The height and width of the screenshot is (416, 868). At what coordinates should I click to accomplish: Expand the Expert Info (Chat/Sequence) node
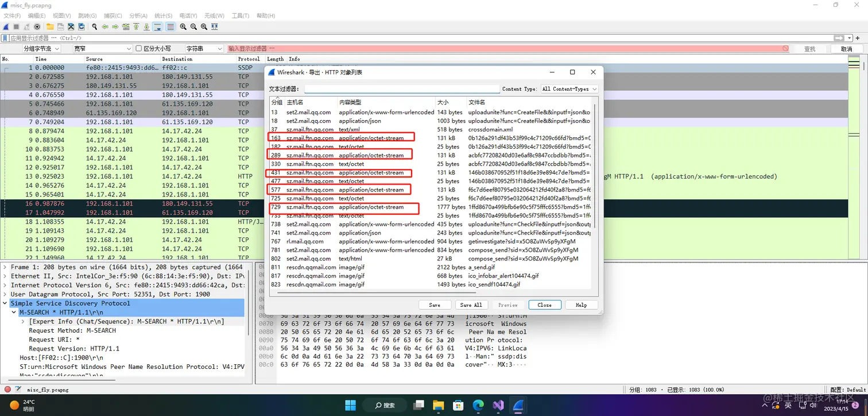(x=24, y=322)
